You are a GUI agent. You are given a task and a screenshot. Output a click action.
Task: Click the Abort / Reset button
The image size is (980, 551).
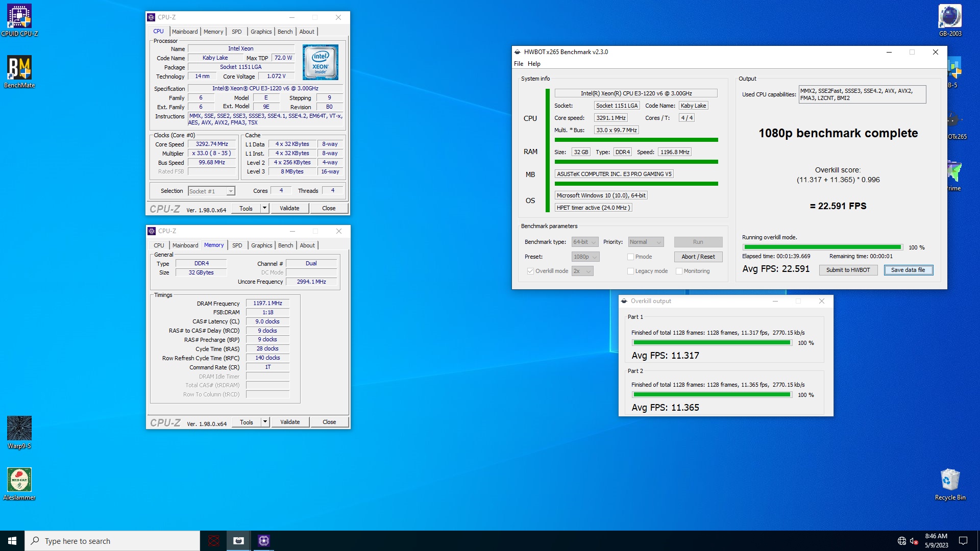[x=698, y=257]
